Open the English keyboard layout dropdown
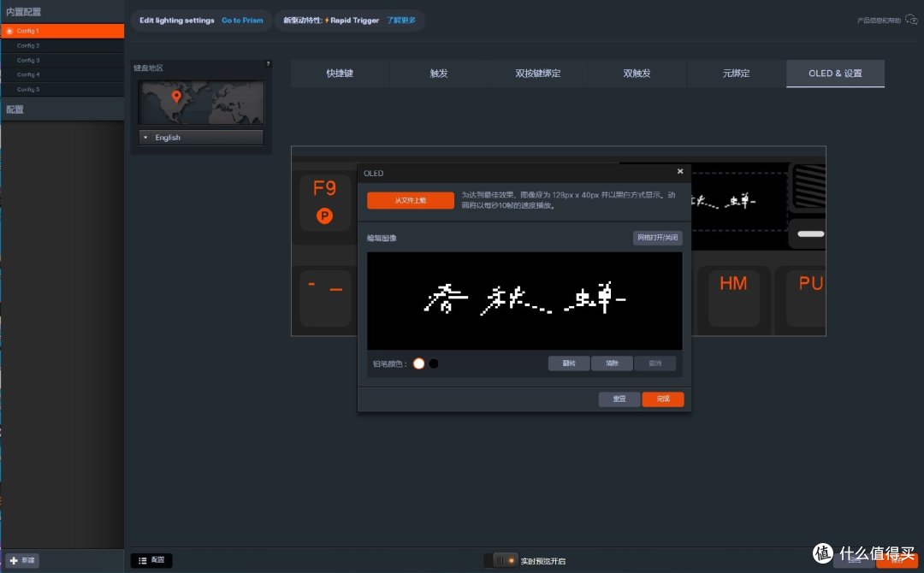This screenshot has width=924, height=573. click(201, 137)
